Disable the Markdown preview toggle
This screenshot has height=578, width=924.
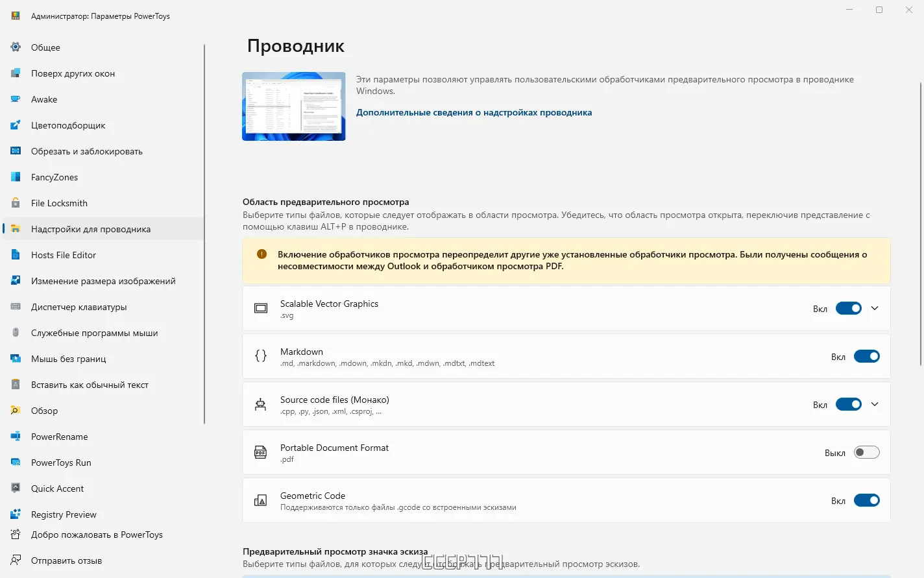[x=866, y=356]
